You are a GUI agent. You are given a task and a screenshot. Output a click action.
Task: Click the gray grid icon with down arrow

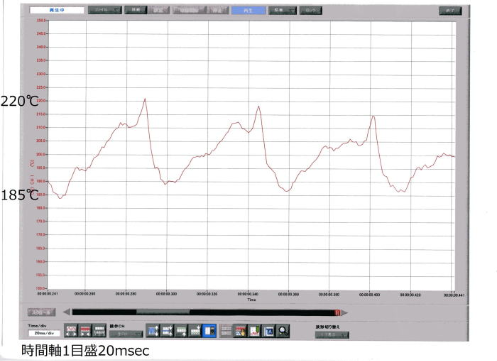[181, 331]
